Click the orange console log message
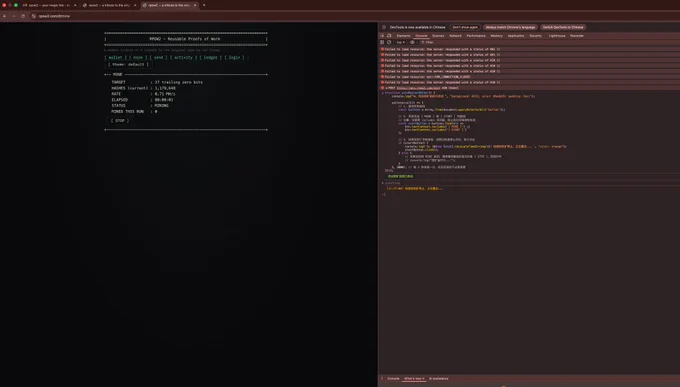This screenshot has height=387, width=680. click(x=415, y=189)
